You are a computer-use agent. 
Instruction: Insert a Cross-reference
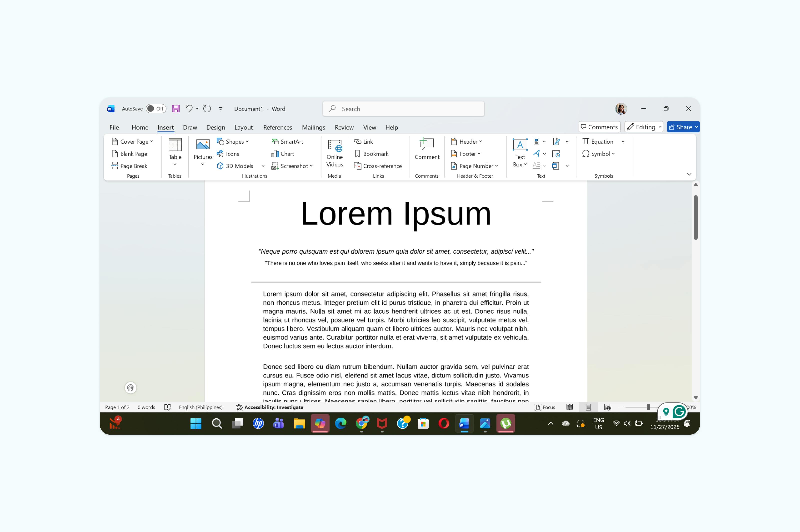378,166
